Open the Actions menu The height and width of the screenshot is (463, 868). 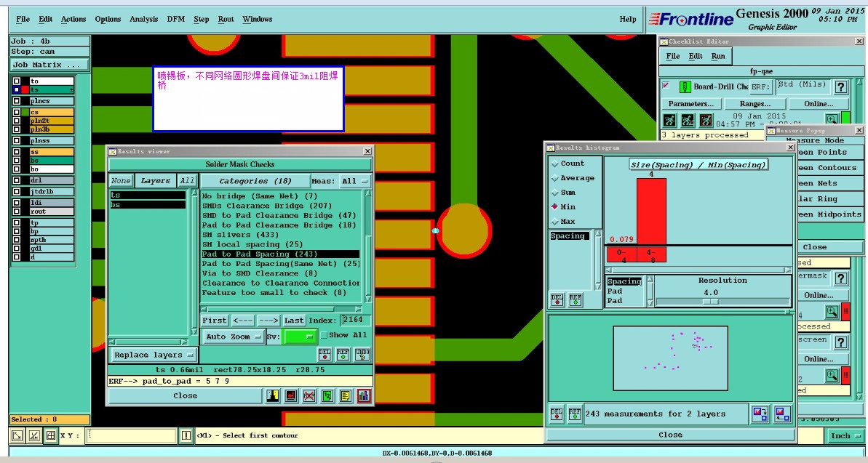[73, 20]
